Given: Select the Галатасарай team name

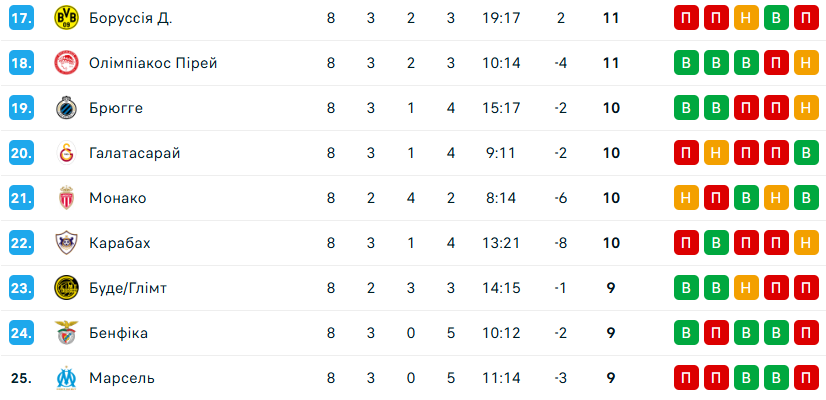Looking at the screenshot, I should pyautogui.click(x=134, y=153).
